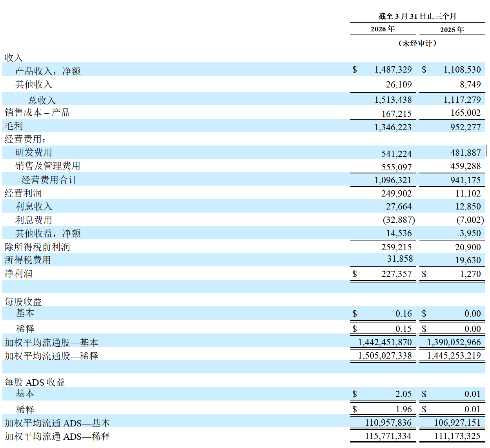Select other gains value 14,536
Viewport: 490px width, 448px height.
[x=399, y=233]
